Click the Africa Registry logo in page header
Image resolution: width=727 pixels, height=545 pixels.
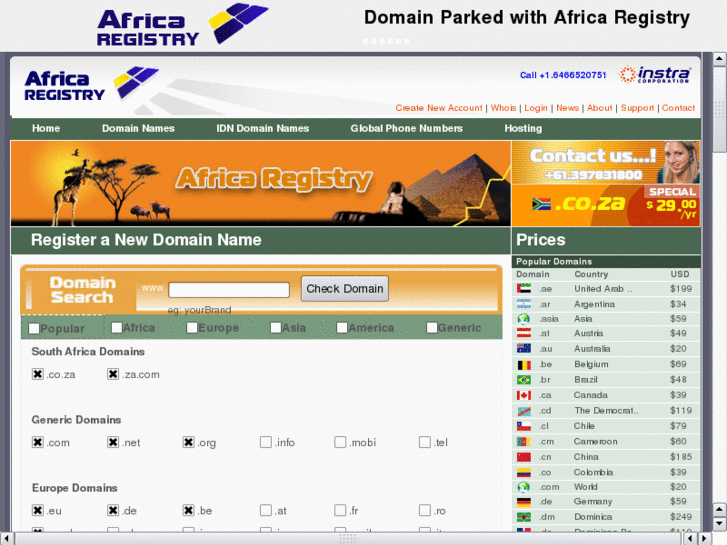click(91, 84)
